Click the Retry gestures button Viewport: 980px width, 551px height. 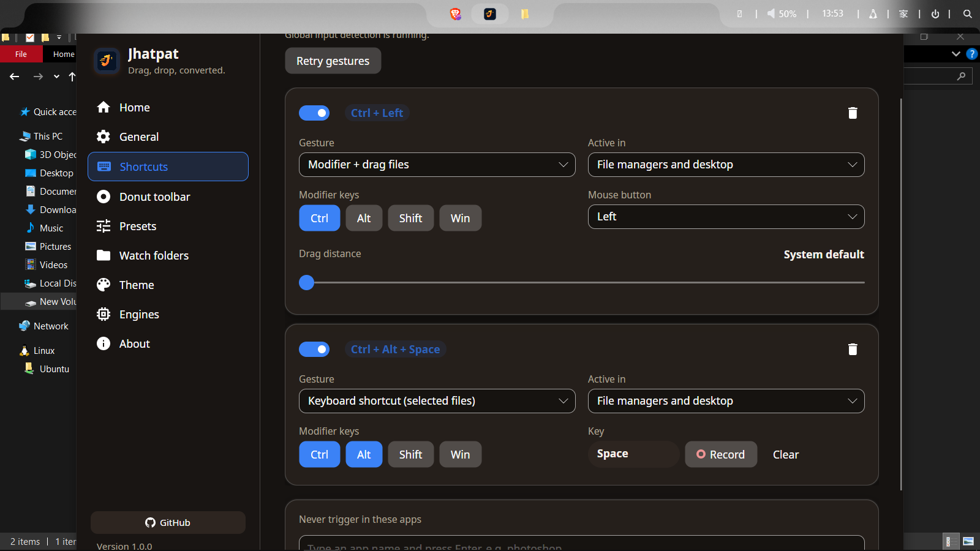tap(333, 61)
